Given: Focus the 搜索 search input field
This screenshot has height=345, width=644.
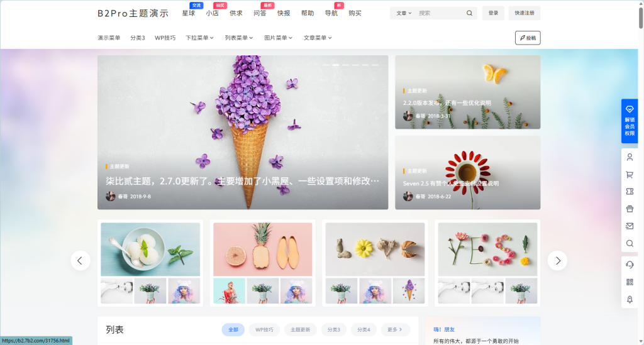Looking at the screenshot, I should [440, 13].
